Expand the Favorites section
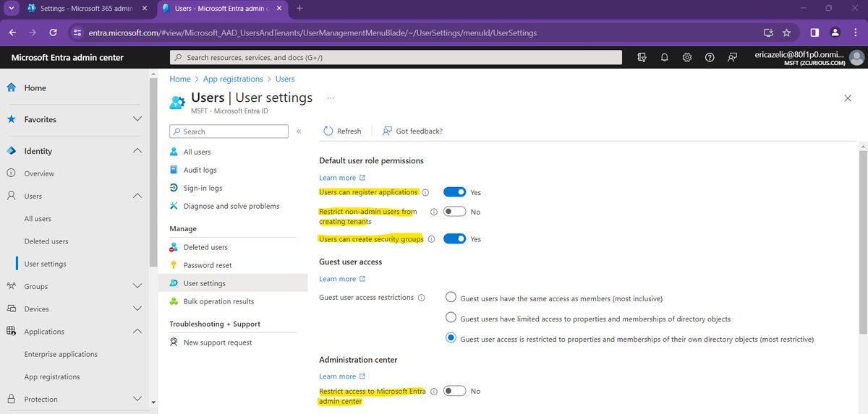868x414 pixels. [x=137, y=119]
